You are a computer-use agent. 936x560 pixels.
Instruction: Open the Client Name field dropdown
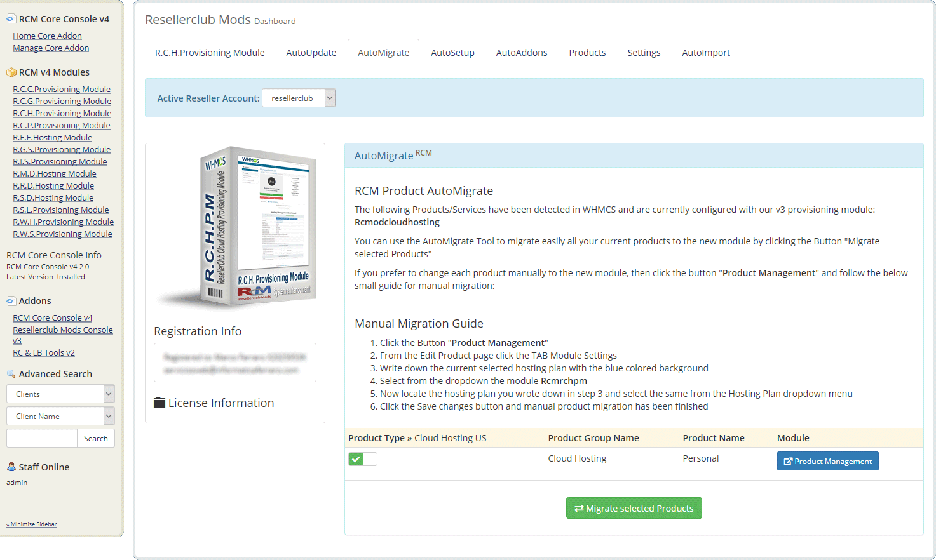(x=60, y=416)
